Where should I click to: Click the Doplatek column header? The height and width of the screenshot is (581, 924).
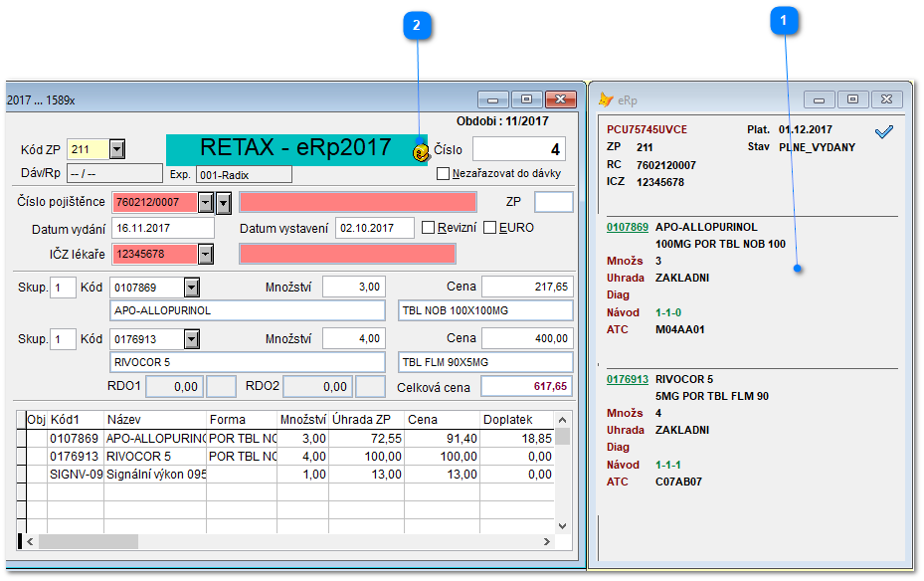point(517,420)
